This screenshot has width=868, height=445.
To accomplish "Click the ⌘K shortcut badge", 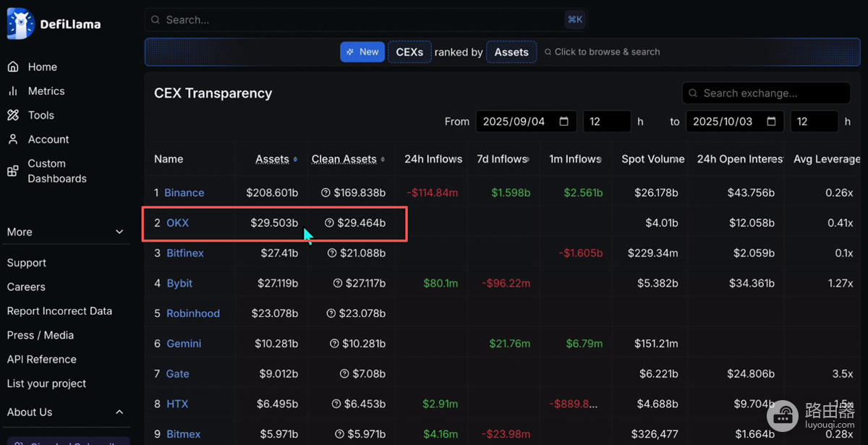I will [575, 20].
